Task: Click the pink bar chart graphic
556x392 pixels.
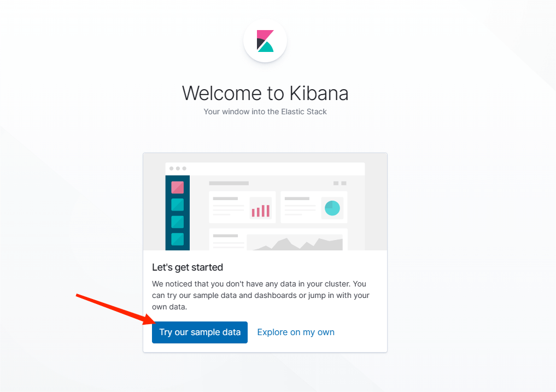Action: pyautogui.click(x=261, y=210)
